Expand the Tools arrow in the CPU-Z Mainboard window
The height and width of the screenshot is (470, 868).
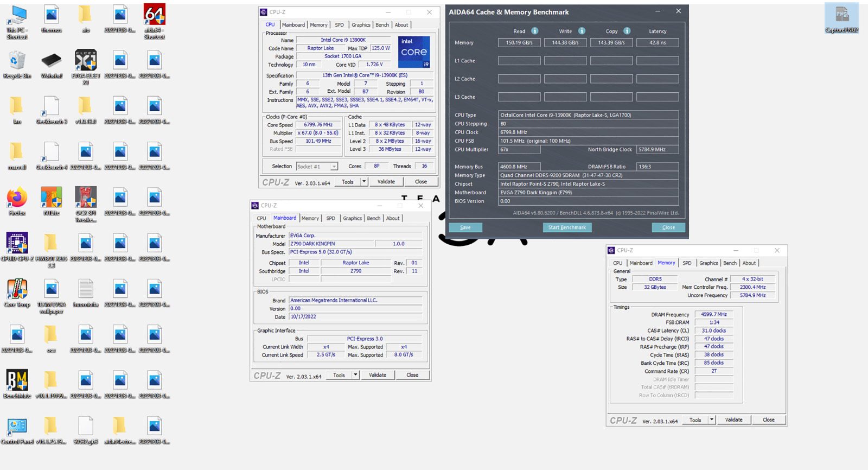tap(355, 375)
